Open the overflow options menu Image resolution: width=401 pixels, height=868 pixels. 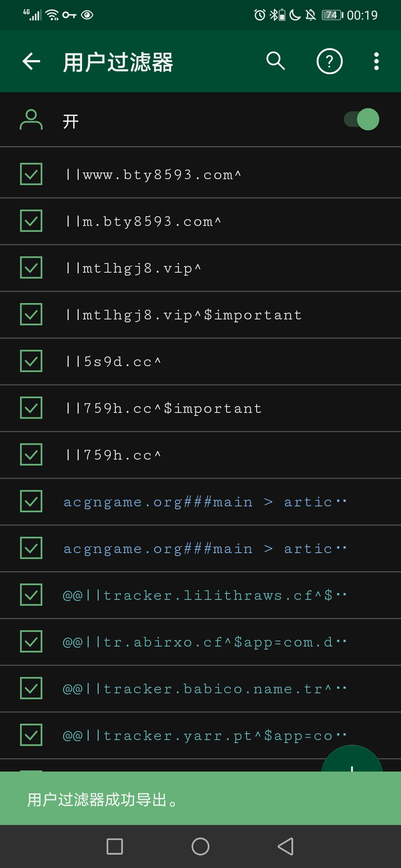coord(376,61)
